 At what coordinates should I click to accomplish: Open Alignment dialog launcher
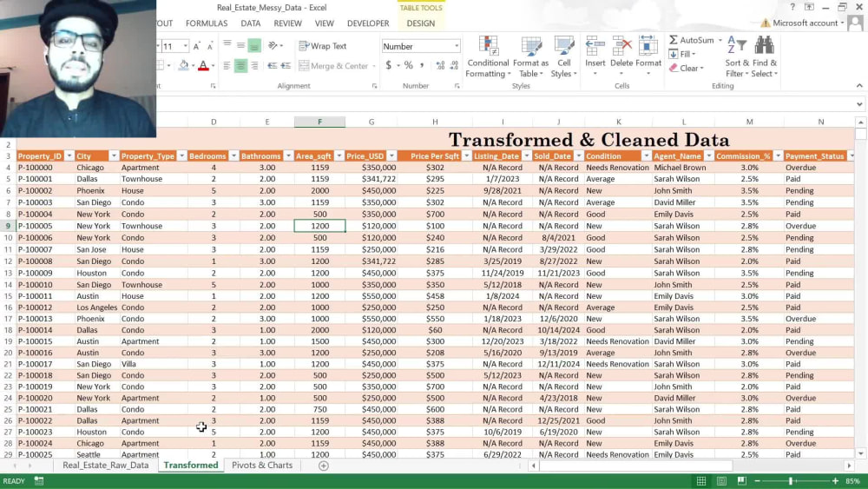click(x=375, y=86)
